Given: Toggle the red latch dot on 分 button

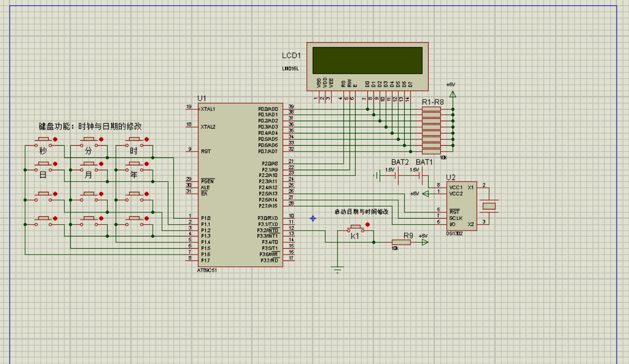Looking at the screenshot, I should [x=101, y=139].
